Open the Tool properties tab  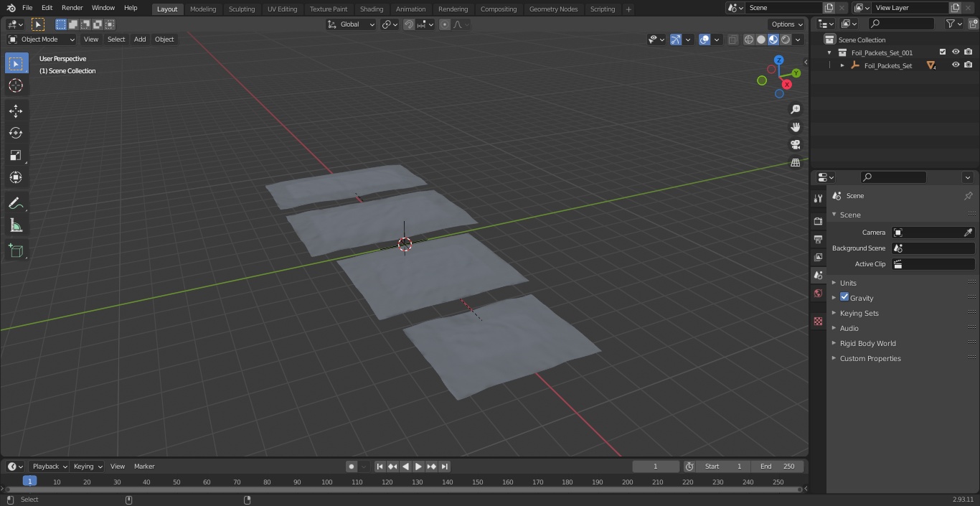click(818, 198)
